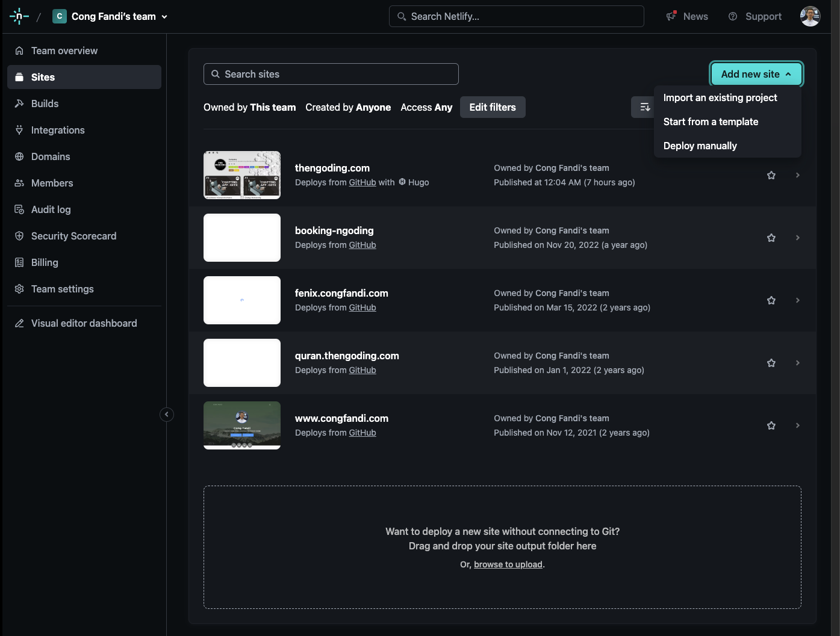Click the Edit filters button

492,107
